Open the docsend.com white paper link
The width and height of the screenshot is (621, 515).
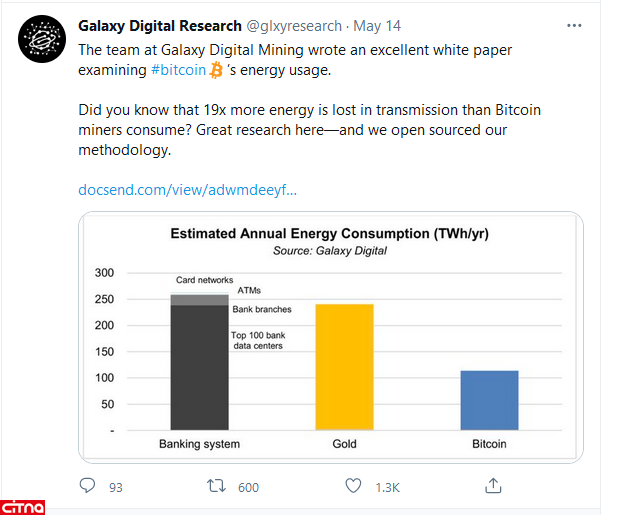coord(187,189)
